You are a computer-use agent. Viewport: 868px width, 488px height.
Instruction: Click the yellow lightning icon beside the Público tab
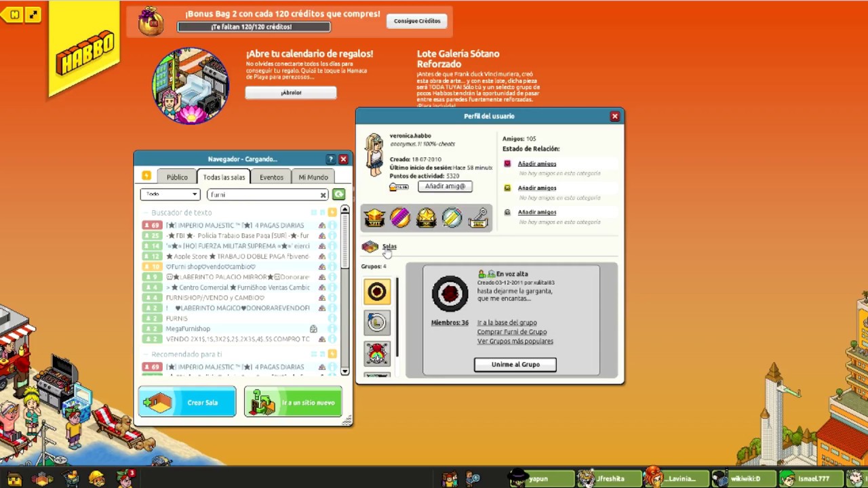point(146,176)
